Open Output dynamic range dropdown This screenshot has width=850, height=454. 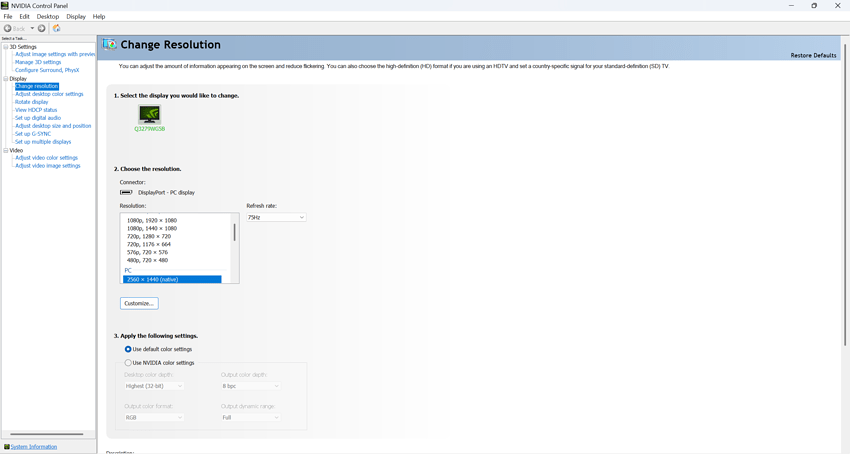click(250, 418)
